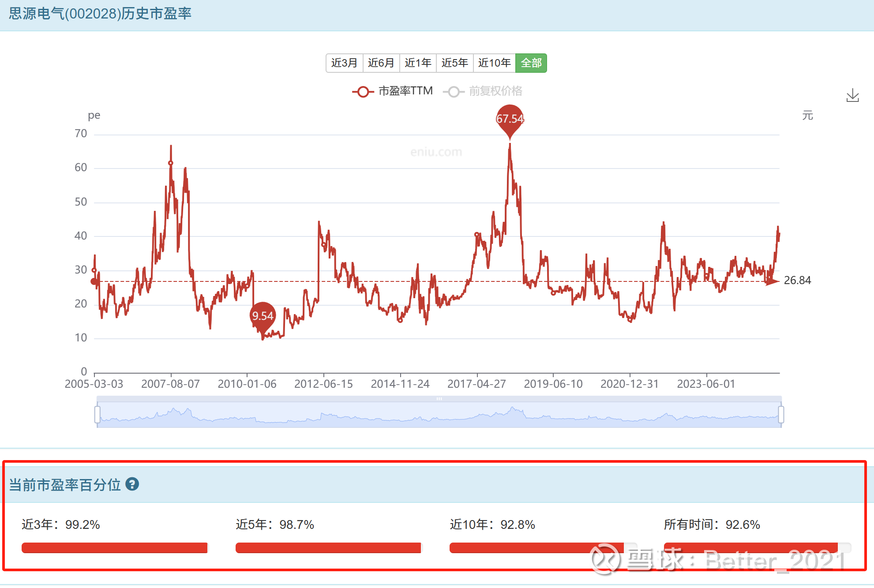Select the 近6月 time range
874x588 pixels.
tap(381, 63)
